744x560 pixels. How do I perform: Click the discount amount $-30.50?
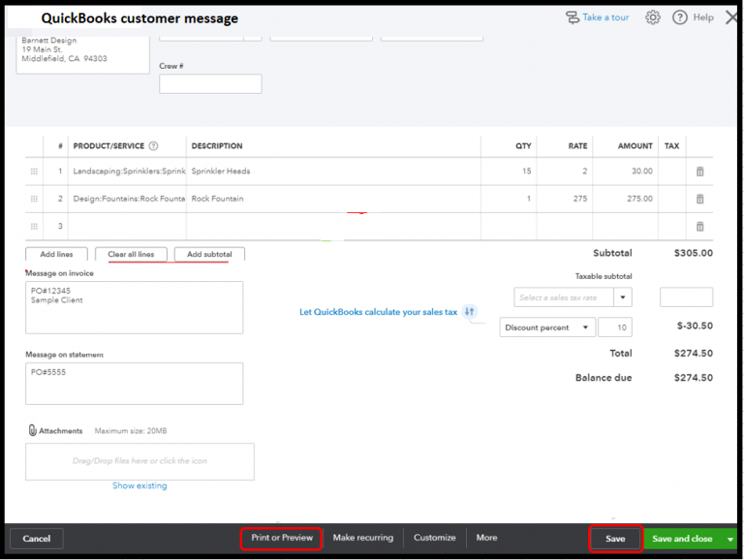pyautogui.click(x=695, y=327)
